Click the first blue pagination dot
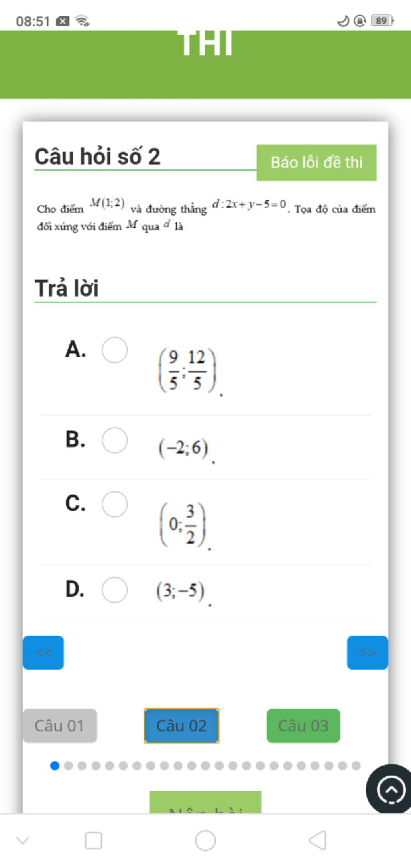The width and height of the screenshot is (411, 868). pyautogui.click(x=55, y=766)
